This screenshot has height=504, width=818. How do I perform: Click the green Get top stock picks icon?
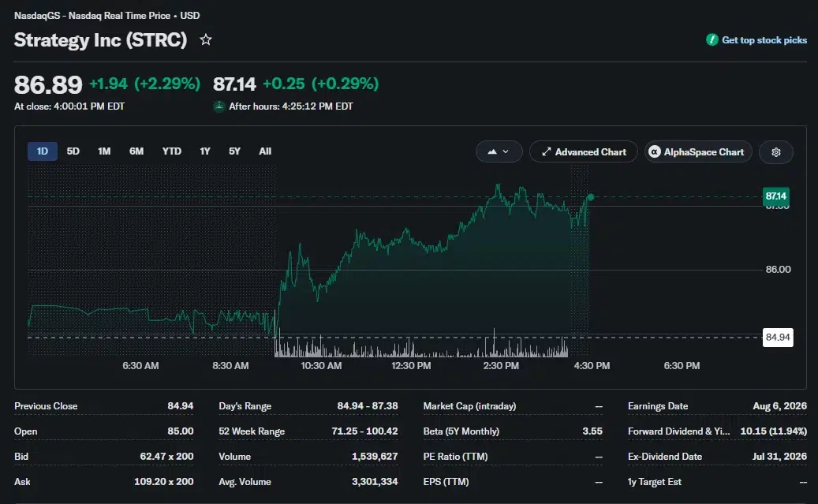[x=712, y=39]
